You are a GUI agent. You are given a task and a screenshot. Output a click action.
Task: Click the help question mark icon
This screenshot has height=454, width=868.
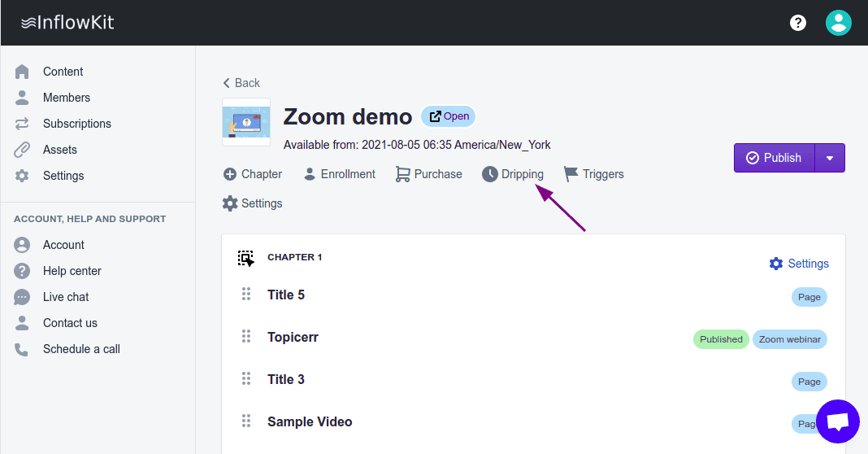pyautogui.click(x=798, y=23)
